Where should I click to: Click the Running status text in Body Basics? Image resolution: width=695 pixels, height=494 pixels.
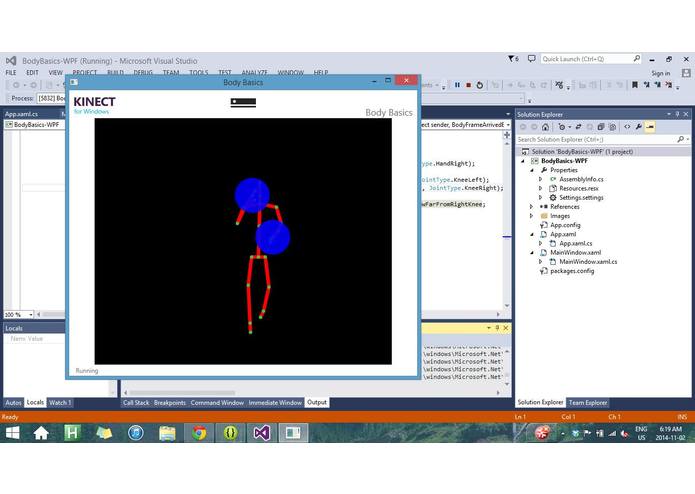87,371
